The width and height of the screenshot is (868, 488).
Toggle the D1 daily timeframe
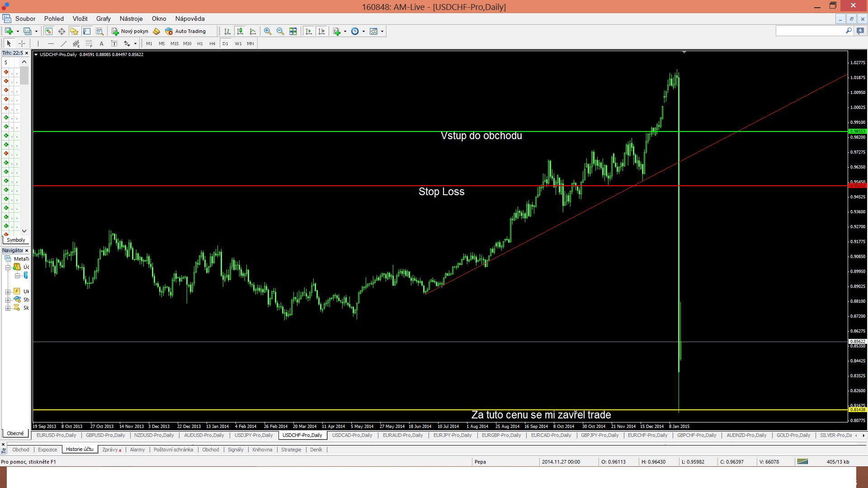[x=225, y=43]
